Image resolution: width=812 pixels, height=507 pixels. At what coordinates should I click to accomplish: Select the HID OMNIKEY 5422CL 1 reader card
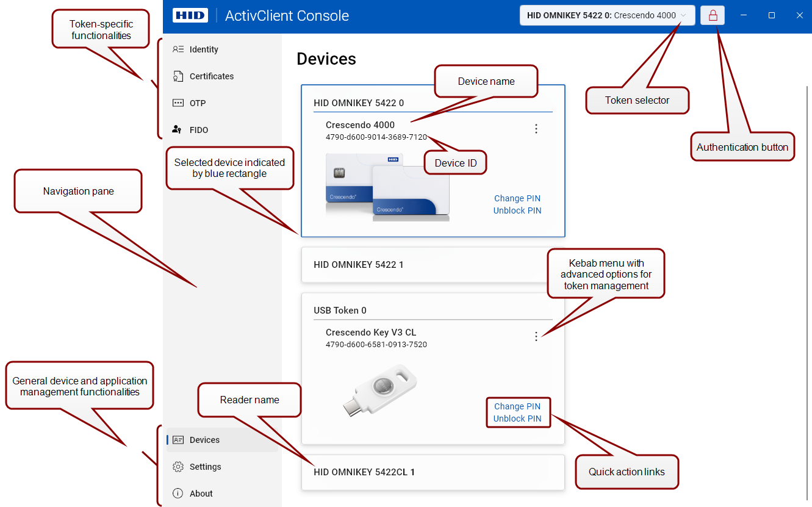(x=433, y=472)
